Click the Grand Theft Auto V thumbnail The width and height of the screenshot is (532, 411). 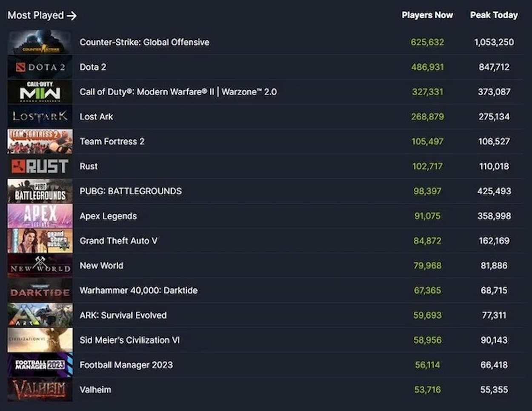click(40, 240)
